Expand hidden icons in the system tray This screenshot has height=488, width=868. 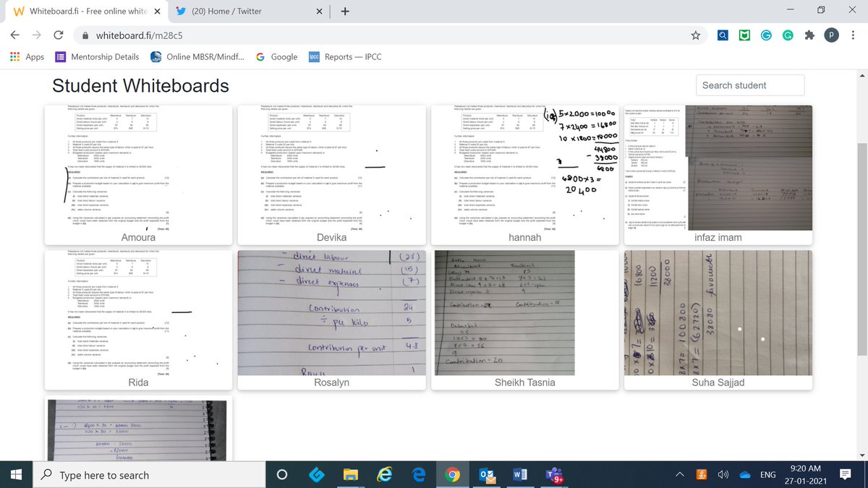click(679, 475)
